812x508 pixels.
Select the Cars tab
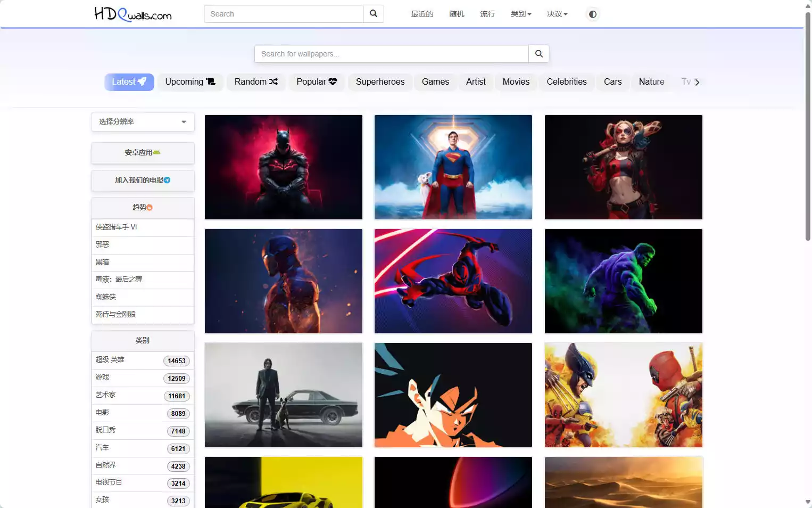point(612,82)
